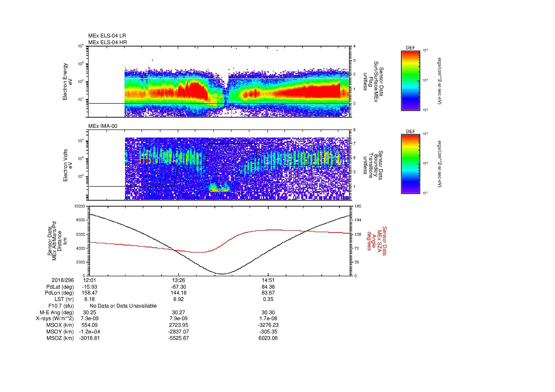Click the M-E Ang (deg) row label

click(57, 312)
